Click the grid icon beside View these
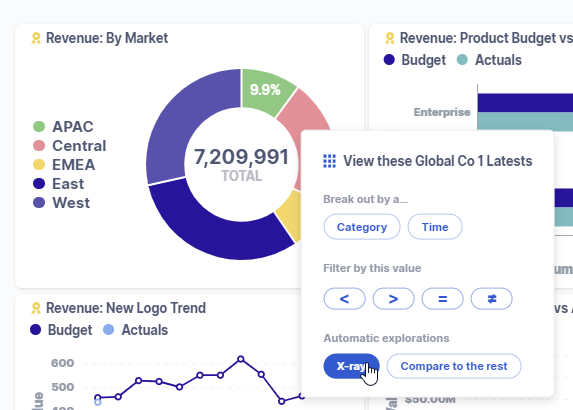The image size is (573, 410). [330, 161]
